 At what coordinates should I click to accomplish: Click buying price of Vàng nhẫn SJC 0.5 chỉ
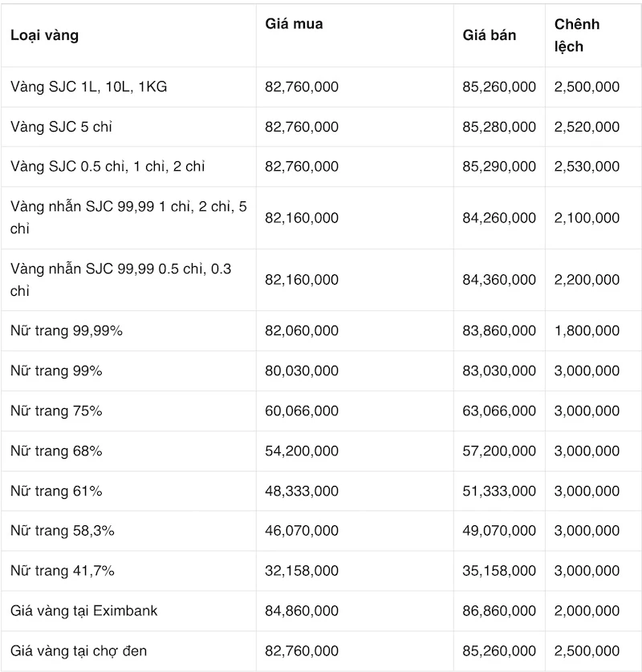pyautogui.click(x=302, y=280)
